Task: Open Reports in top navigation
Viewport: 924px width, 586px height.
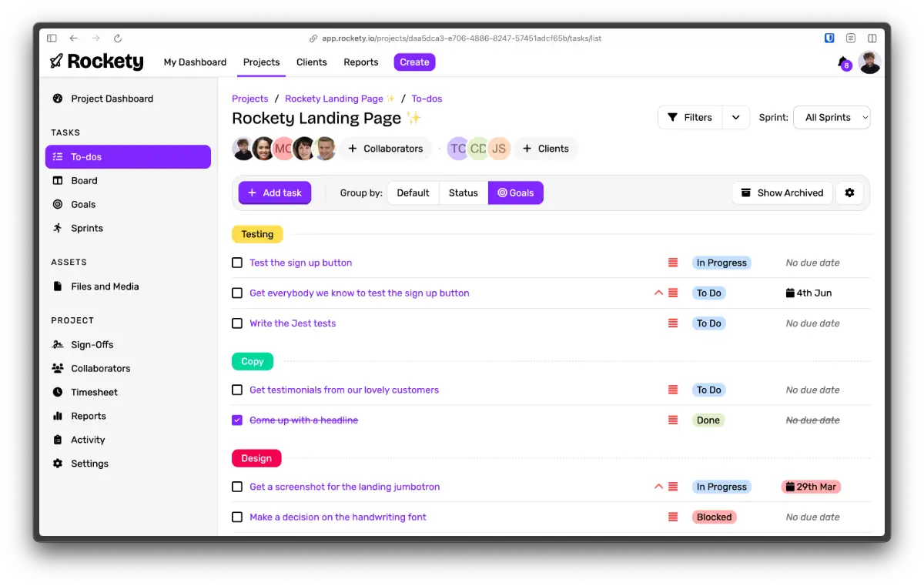Action: coord(361,62)
